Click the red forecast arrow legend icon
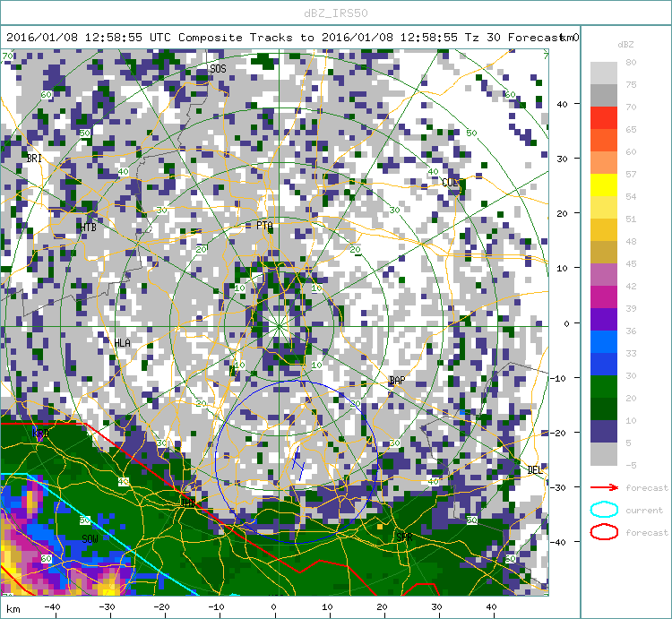The width and height of the screenshot is (672, 619). (x=604, y=487)
